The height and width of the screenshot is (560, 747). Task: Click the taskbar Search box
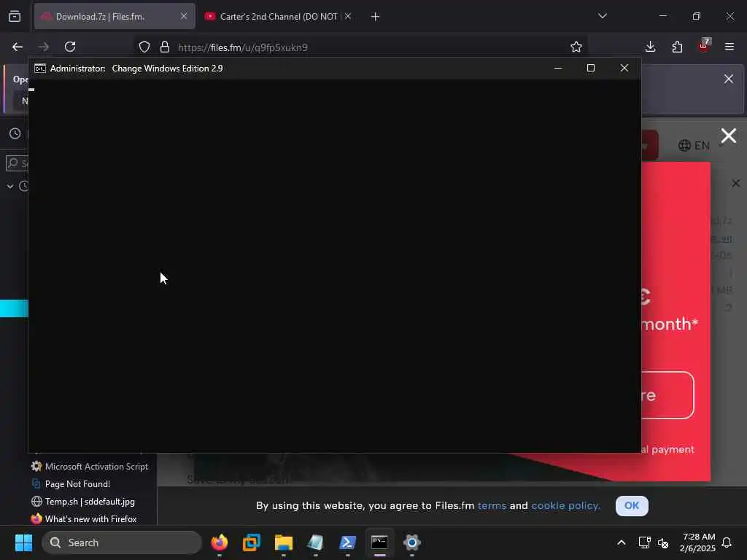pyautogui.click(x=122, y=542)
